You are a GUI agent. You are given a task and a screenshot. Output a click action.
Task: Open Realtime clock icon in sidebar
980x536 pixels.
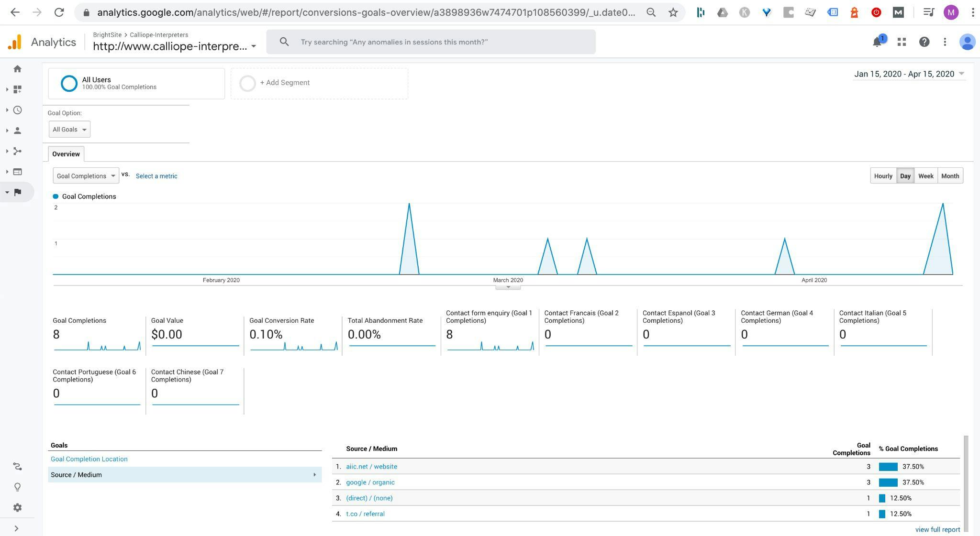click(x=18, y=110)
